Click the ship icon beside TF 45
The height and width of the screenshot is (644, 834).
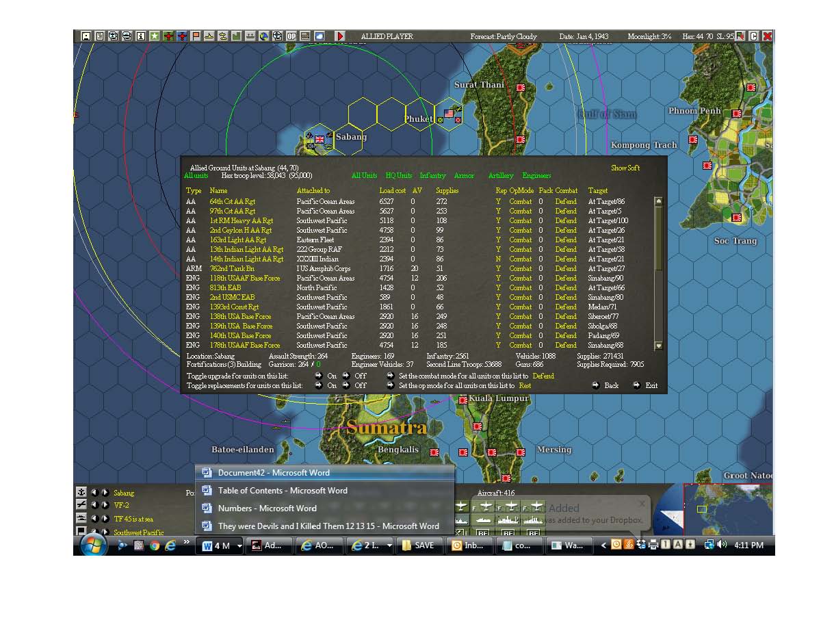click(x=81, y=518)
